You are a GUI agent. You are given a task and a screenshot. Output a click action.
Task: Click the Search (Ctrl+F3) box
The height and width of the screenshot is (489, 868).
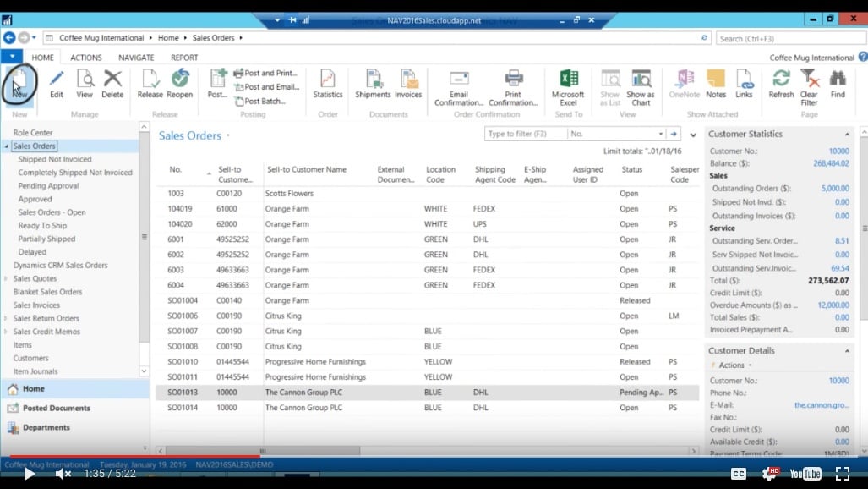tap(791, 38)
